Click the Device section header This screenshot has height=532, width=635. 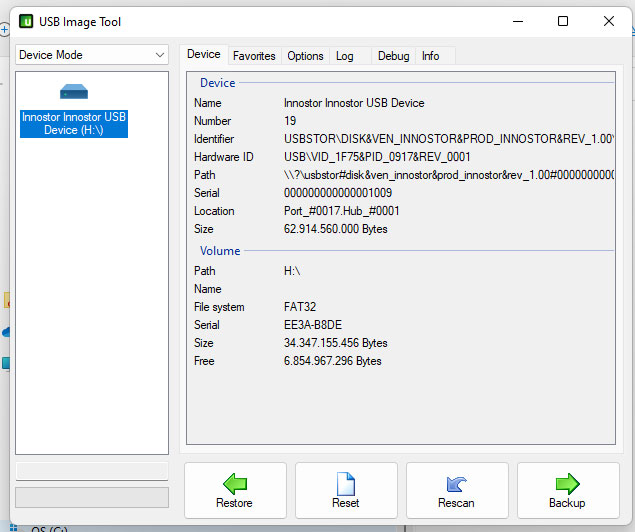point(217,83)
